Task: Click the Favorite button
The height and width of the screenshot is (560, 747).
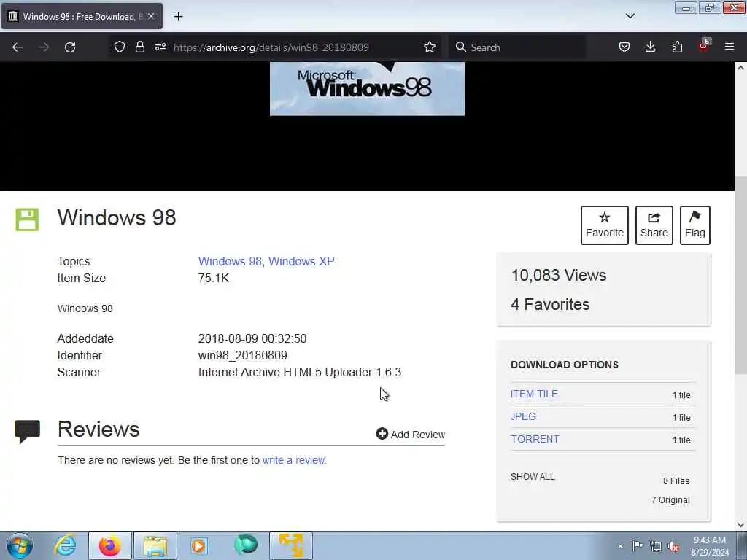Action: tap(605, 225)
